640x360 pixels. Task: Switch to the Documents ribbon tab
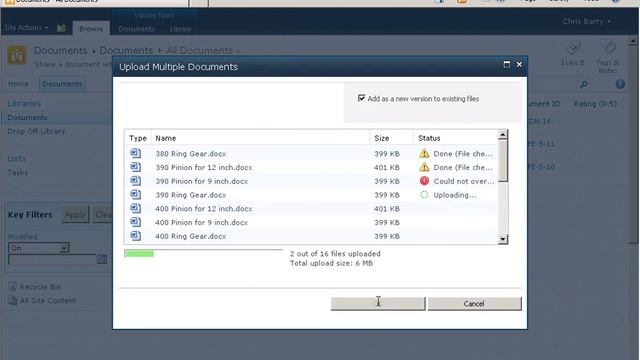(x=136, y=29)
